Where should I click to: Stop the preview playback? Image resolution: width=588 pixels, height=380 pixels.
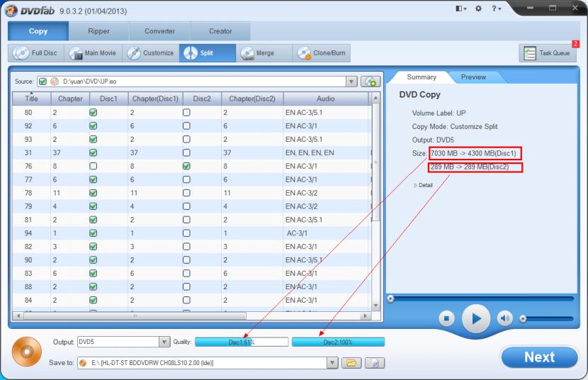(x=446, y=318)
